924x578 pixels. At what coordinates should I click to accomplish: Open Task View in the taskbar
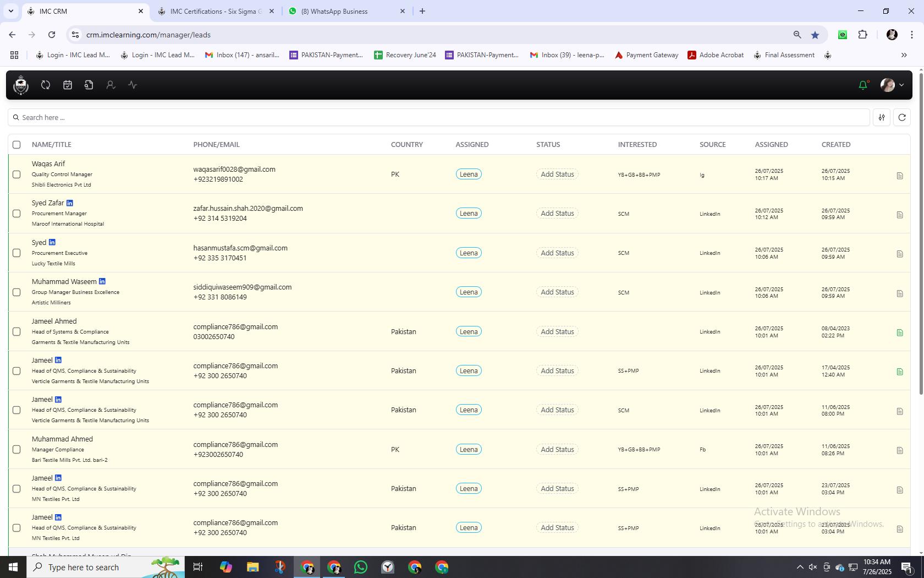198,567
